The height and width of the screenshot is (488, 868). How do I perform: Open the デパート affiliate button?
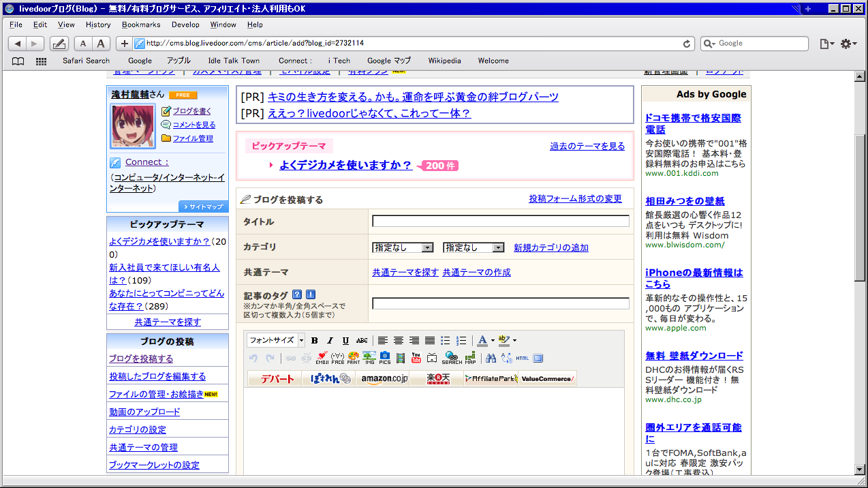275,379
